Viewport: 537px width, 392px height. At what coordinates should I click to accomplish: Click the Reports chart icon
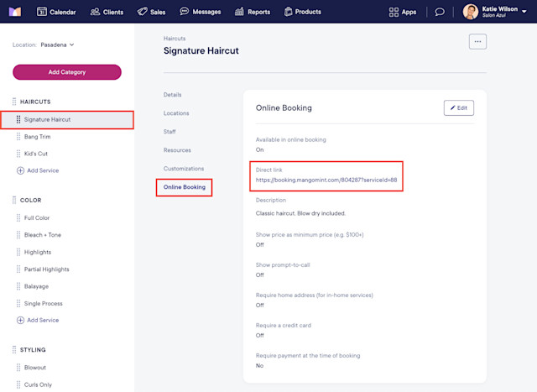(x=239, y=12)
